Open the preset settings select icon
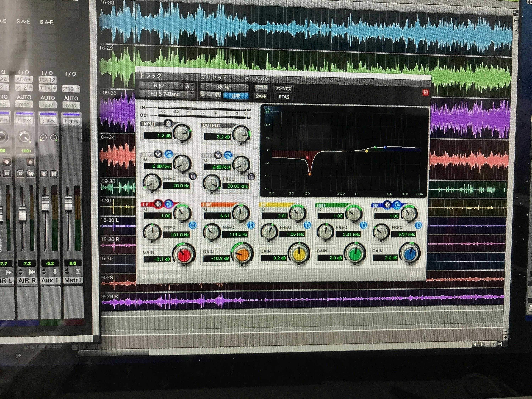The image size is (532, 399). [x=218, y=95]
